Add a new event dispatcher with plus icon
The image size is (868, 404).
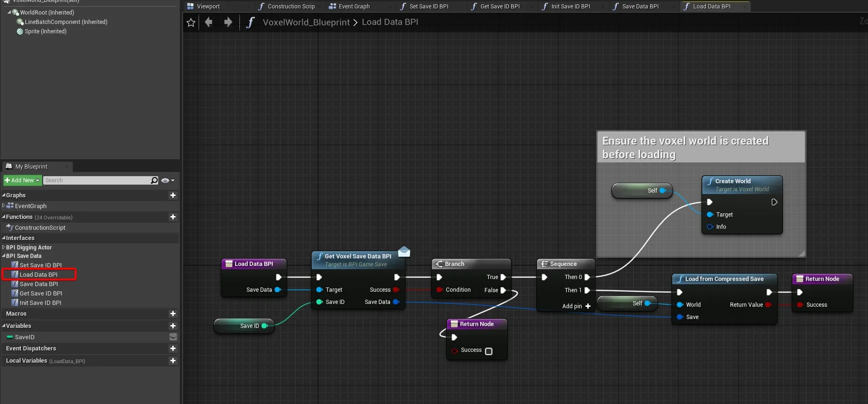[x=173, y=349]
